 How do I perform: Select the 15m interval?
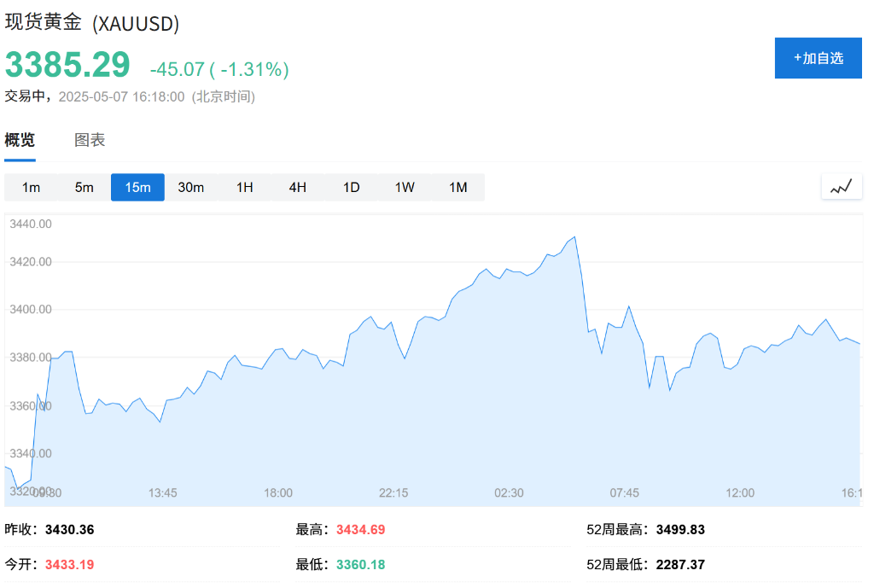137,187
